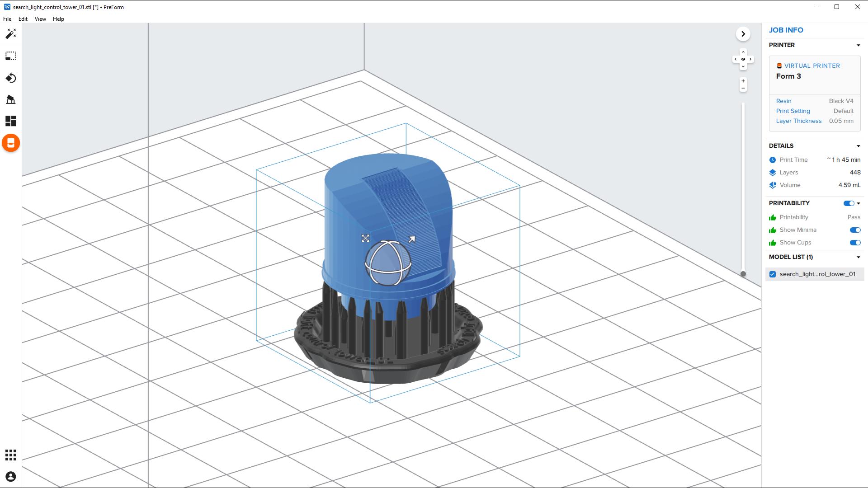Open the Edit menu

tap(23, 19)
